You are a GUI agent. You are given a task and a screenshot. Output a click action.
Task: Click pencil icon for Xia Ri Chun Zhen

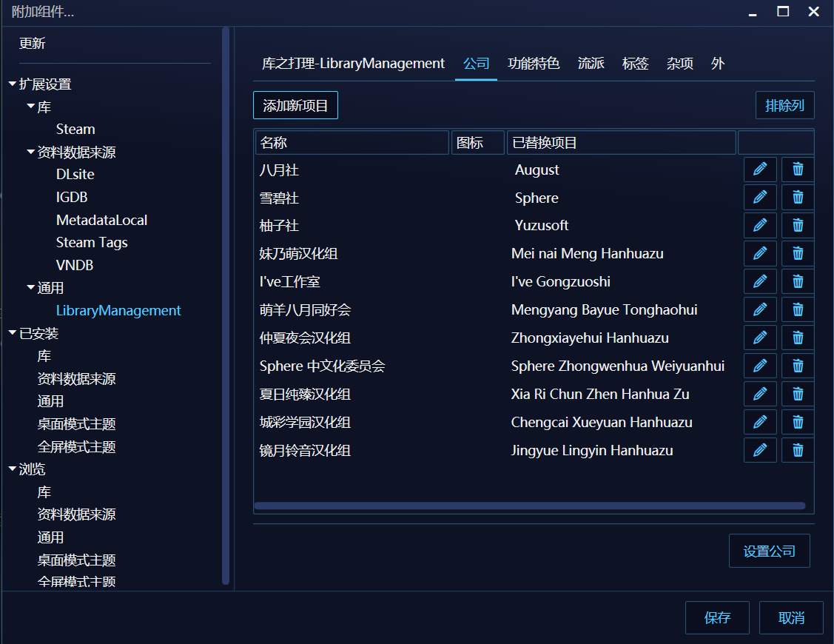760,395
